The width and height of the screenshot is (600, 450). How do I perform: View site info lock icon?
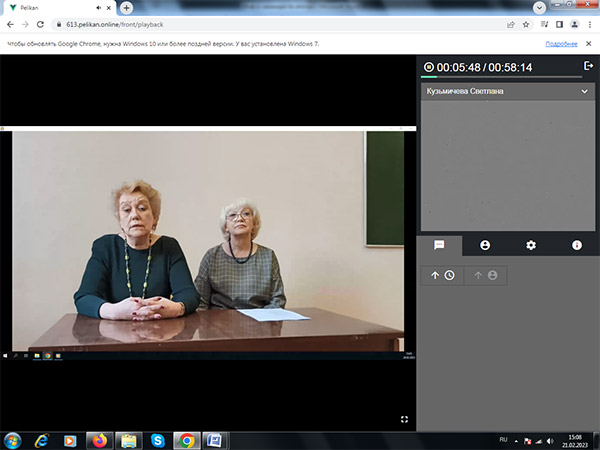point(59,24)
